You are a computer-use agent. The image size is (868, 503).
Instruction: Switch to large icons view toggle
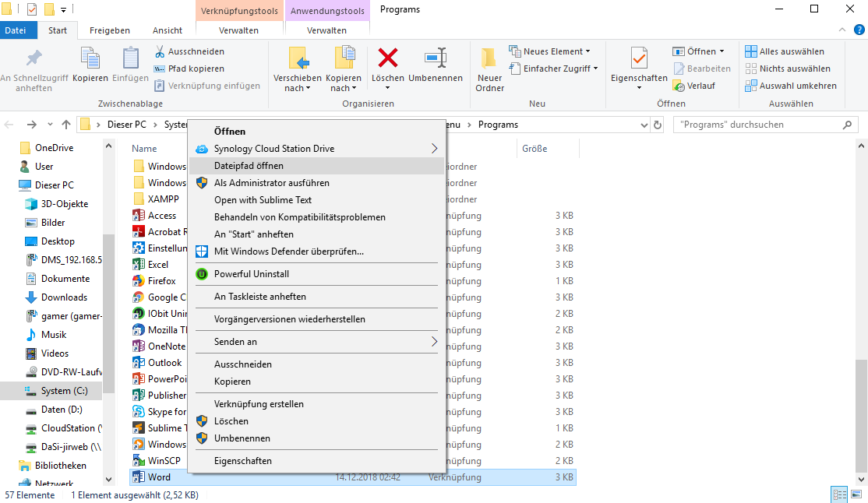(856, 495)
